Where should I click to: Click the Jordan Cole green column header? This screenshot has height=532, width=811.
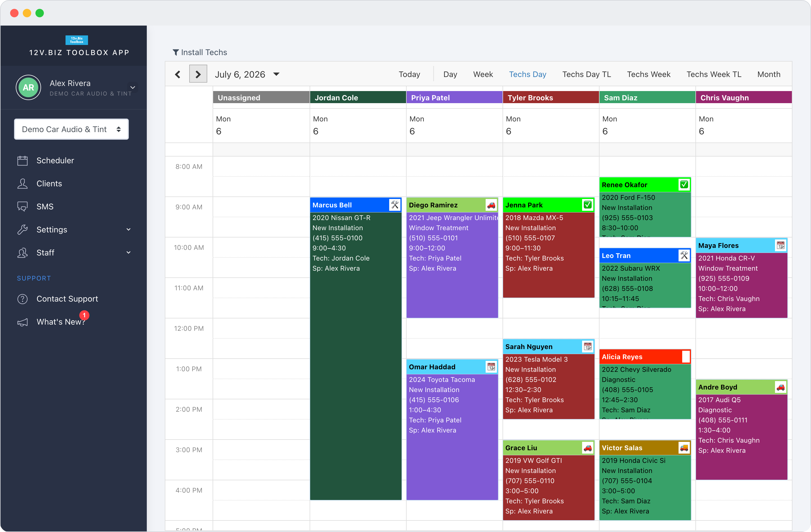coord(358,98)
